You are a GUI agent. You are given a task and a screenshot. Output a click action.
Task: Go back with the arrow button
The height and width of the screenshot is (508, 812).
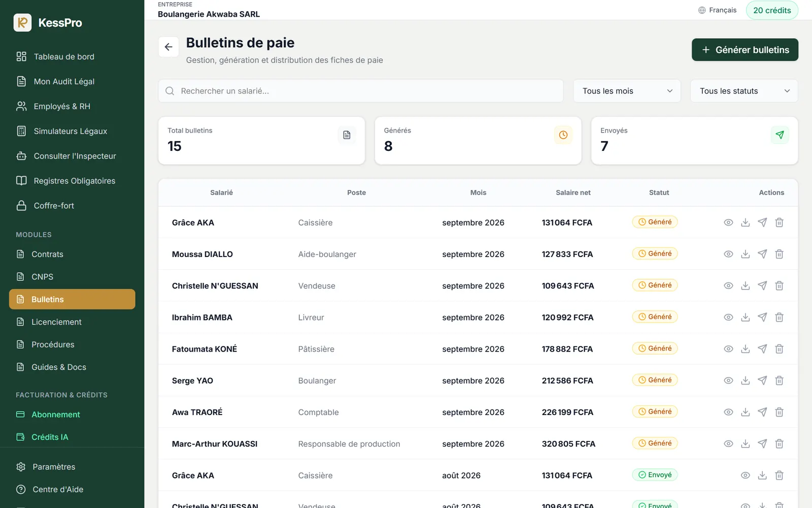pyautogui.click(x=168, y=47)
